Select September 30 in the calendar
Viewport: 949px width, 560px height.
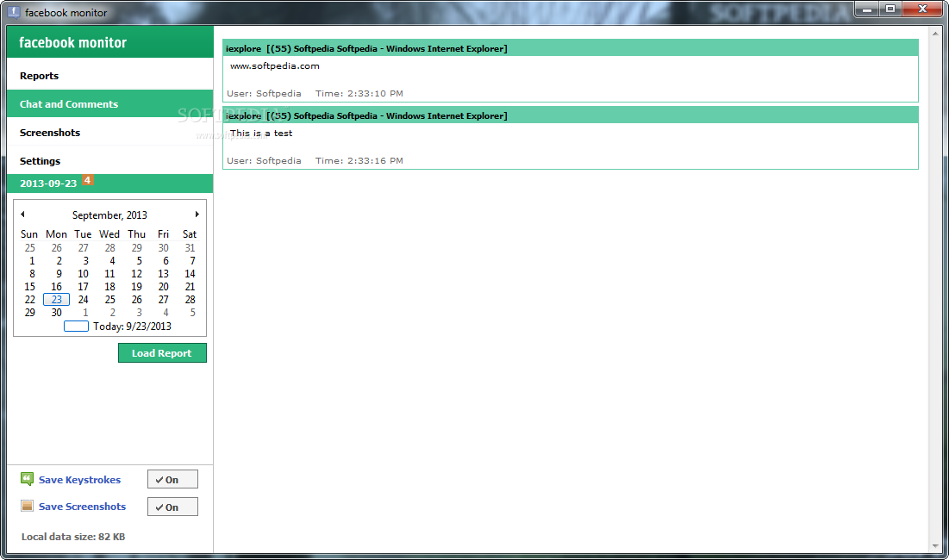coord(56,313)
